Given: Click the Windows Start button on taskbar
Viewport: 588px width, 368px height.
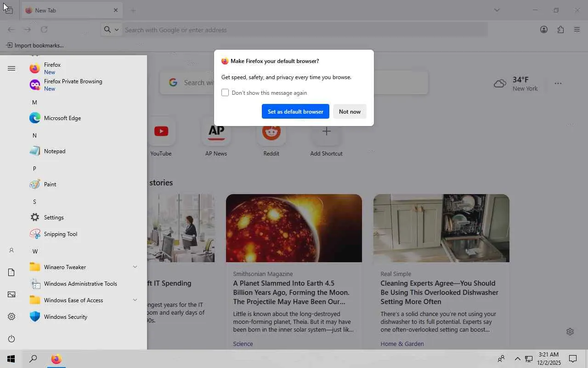Looking at the screenshot, I should [11, 359].
